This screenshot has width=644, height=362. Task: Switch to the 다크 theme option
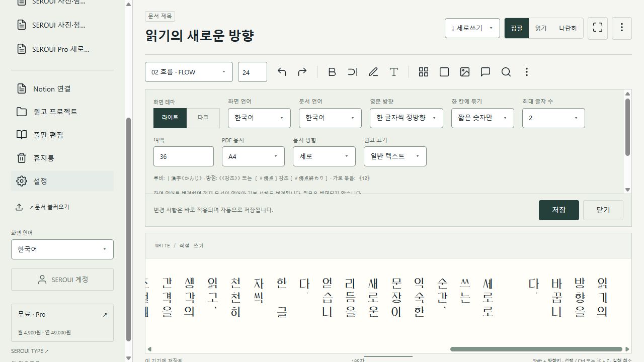click(x=203, y=118)
